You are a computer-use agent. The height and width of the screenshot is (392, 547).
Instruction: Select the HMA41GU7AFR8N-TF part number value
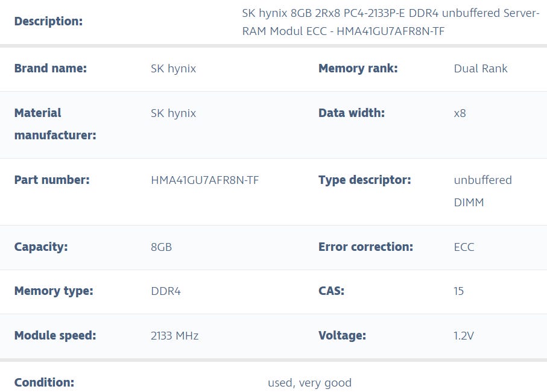click(204, 180)
